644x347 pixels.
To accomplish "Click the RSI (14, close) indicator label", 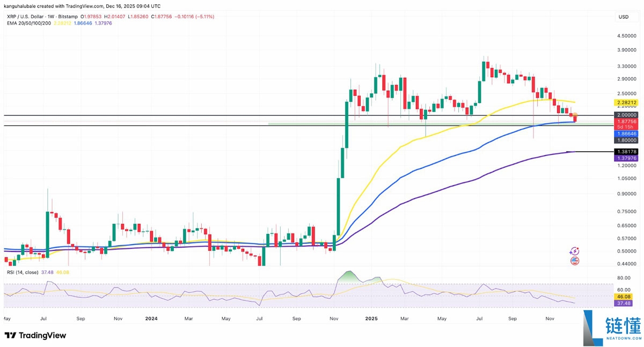I will [x=23, y=272].
